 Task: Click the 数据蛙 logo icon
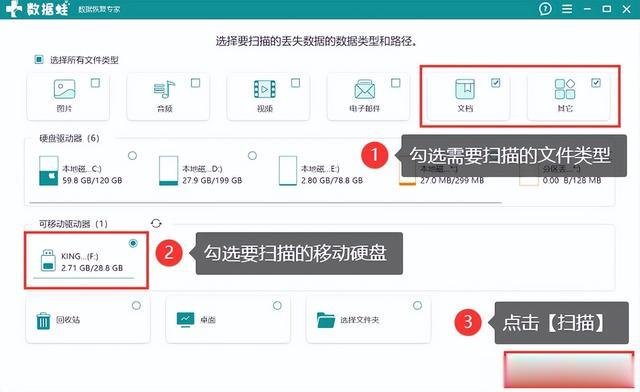pos(14,9)
